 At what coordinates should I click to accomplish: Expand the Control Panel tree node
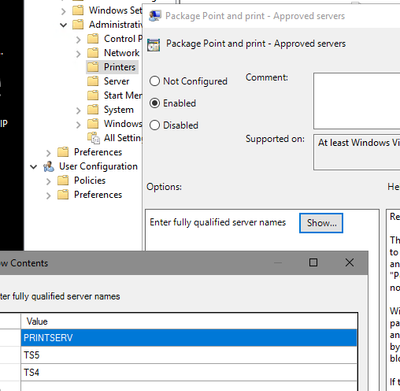(x=78, y=40)
